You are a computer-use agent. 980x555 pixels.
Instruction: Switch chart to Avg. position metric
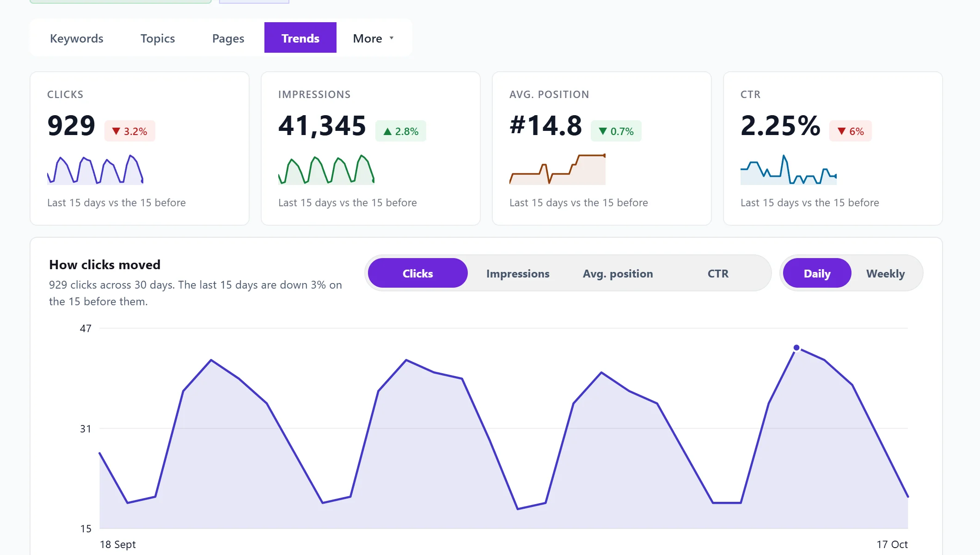pyautogui.click(x=618, y=273)
